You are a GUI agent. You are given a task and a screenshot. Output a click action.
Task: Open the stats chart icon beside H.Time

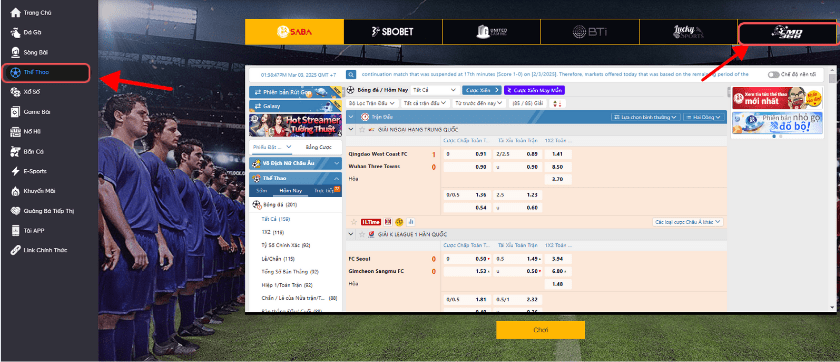point(410,222)
